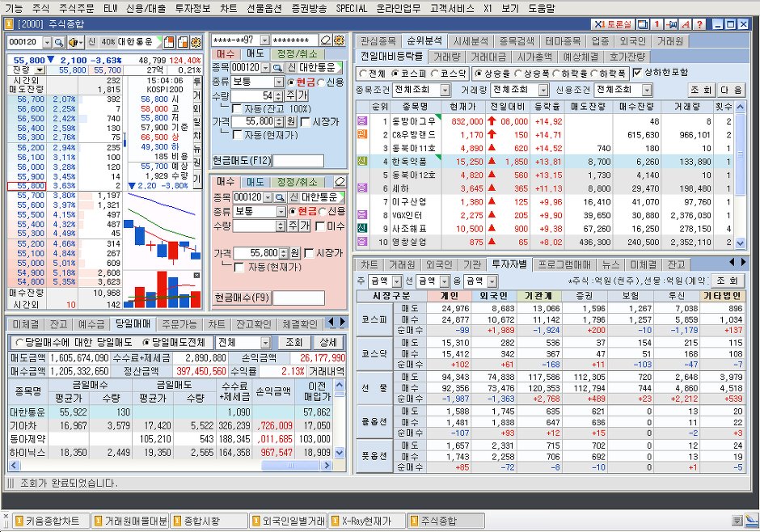The width and height of the screenshot is (760, 532).
Task: Click the horizontal scrollbar of the trade table
Action: [x=171, y=466]
